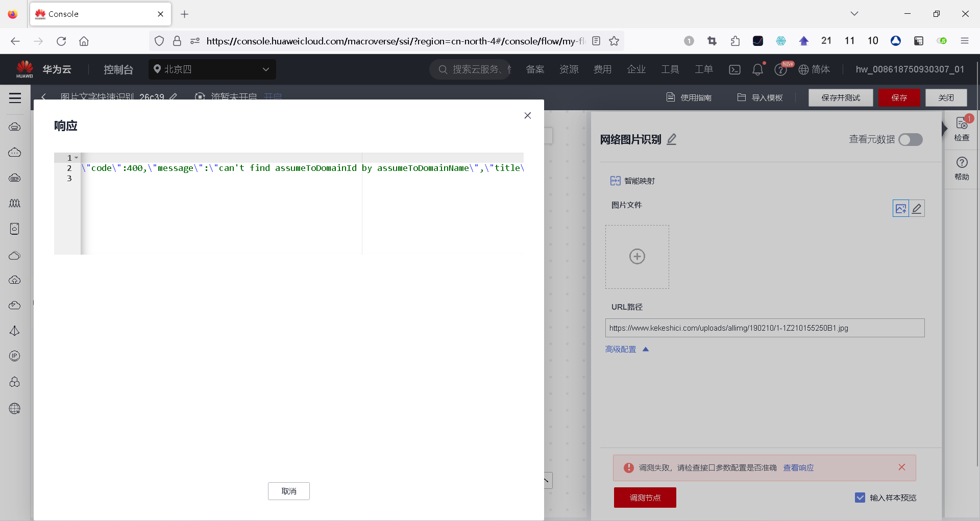Image resolution: width=980 pixels, height=521 pixels.
Task: Open the notifications bell
Action: click(x=757, y=70)
